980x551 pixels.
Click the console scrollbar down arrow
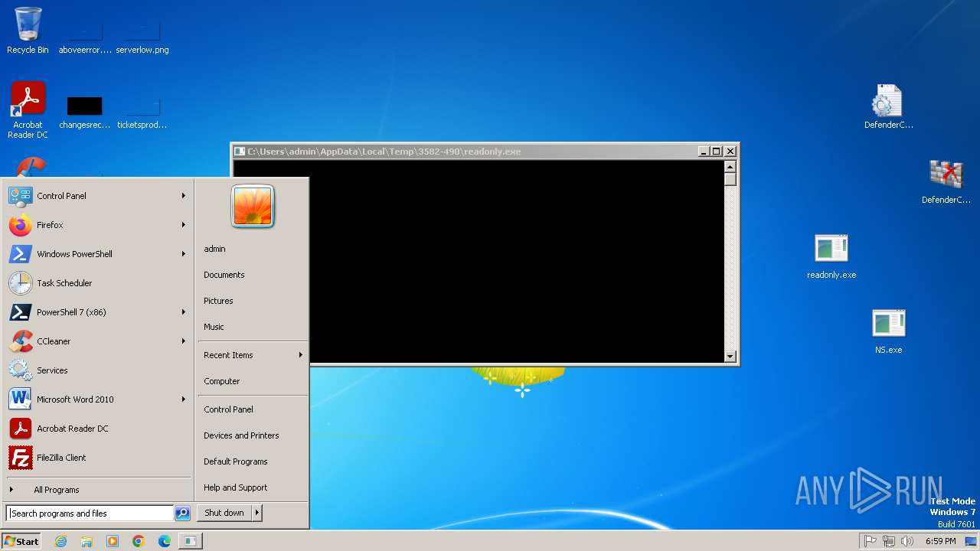pyautogui.click(x=730, y=356)
